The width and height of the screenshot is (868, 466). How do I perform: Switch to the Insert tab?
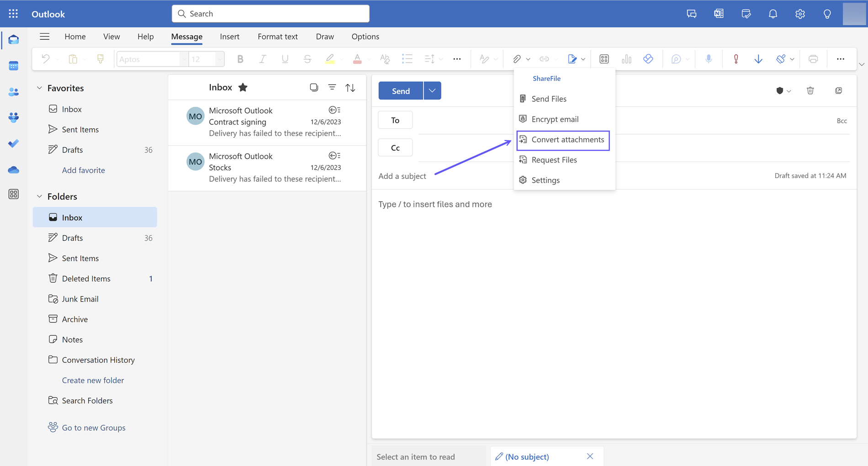tap(229, 37)
